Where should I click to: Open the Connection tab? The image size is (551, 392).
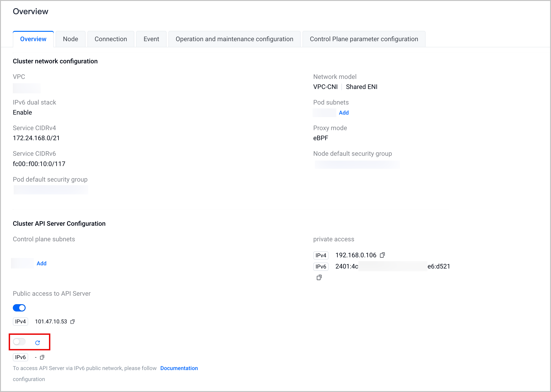tap(111, 39)
